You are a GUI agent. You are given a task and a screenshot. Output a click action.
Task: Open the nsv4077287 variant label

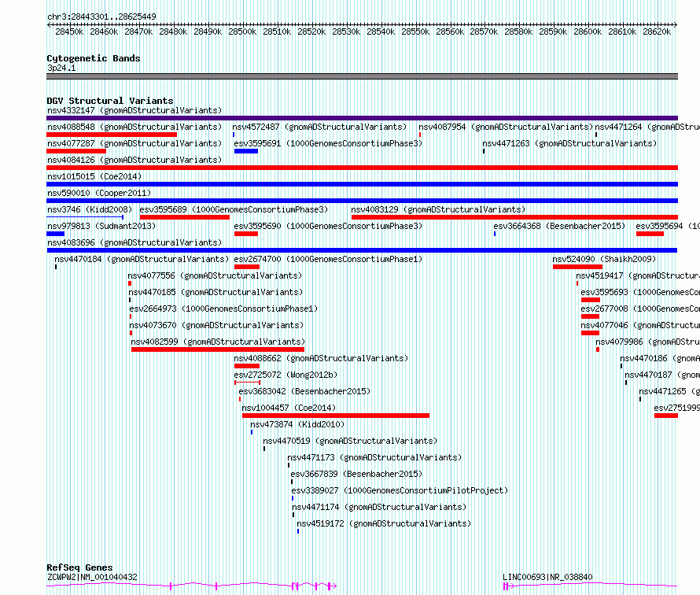(134, 143)
